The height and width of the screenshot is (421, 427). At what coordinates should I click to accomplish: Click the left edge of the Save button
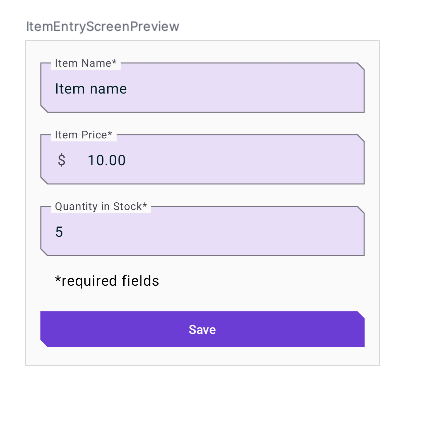(45, 329)
